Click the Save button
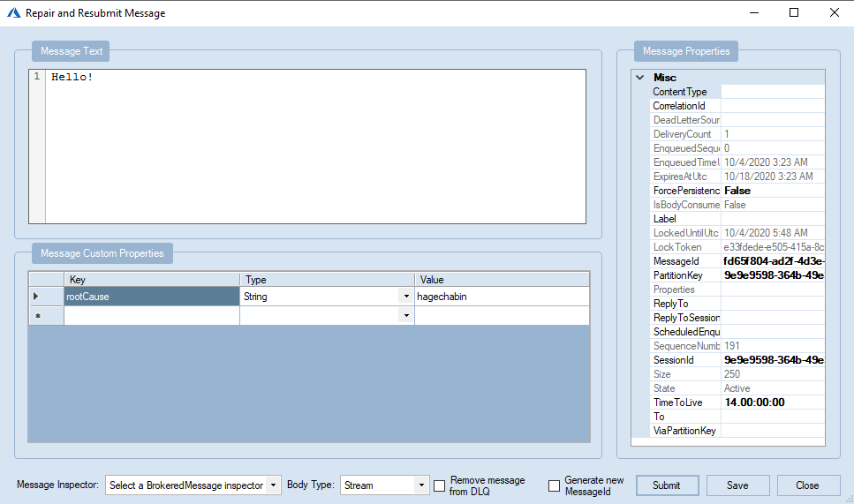 tap(738, 485)
